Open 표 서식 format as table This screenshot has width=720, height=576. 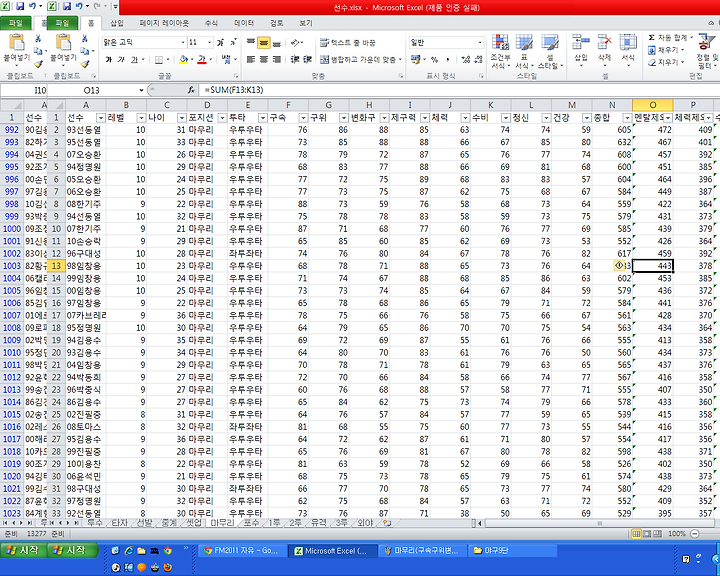523,51
